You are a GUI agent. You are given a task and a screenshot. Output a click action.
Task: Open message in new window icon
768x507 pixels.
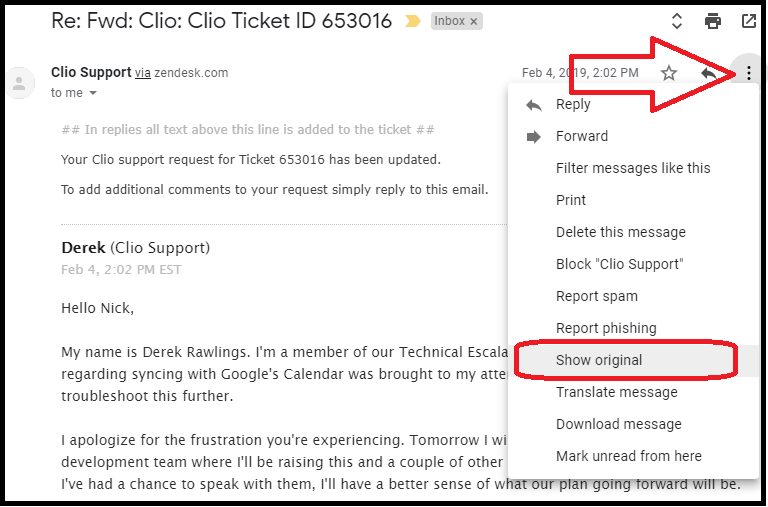tap(749, 21)
